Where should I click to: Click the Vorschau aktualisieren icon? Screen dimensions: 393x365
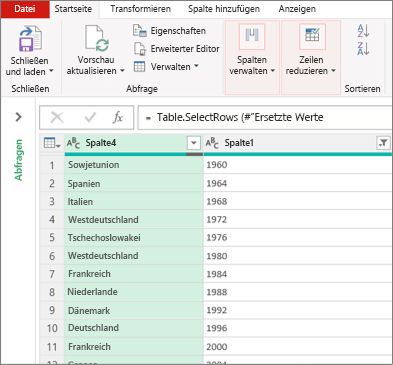[96, 38]
